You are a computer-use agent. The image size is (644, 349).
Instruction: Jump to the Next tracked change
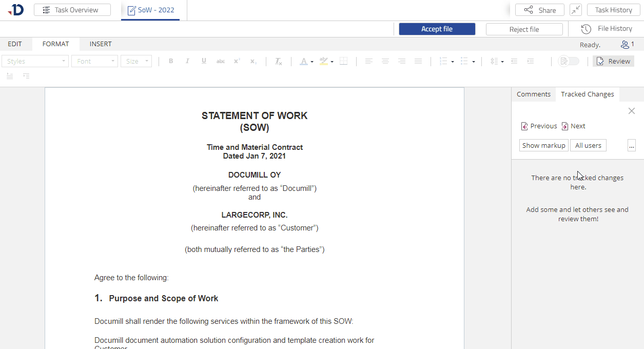pyautogui.click(x=573, y=126)
